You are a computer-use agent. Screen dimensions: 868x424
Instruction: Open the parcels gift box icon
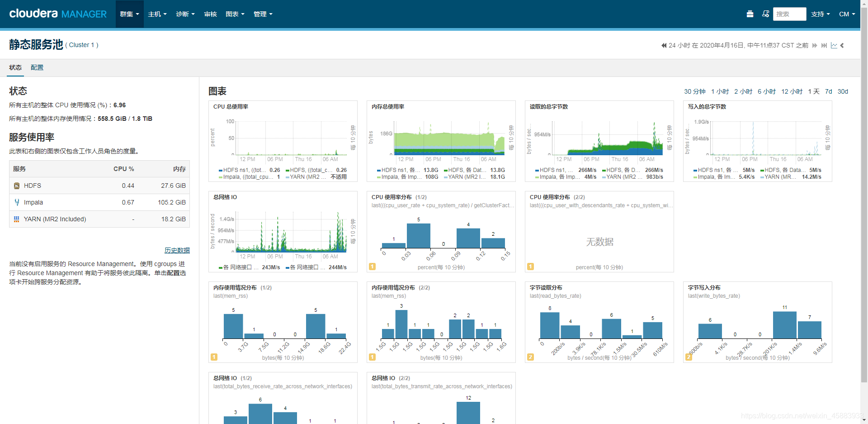click(x=750, y=14)
